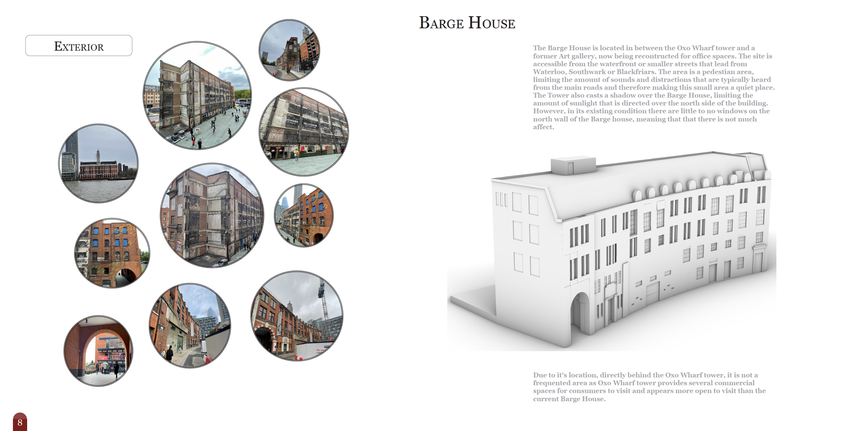The image size is (868, 431).
Task: Click the central corner view building photo
Action: (x=212, y=215)
